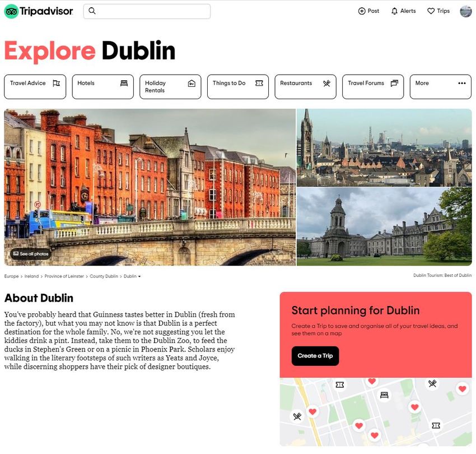
Task: Open the Holiday Rentals tab
Action: click(170, 87)
